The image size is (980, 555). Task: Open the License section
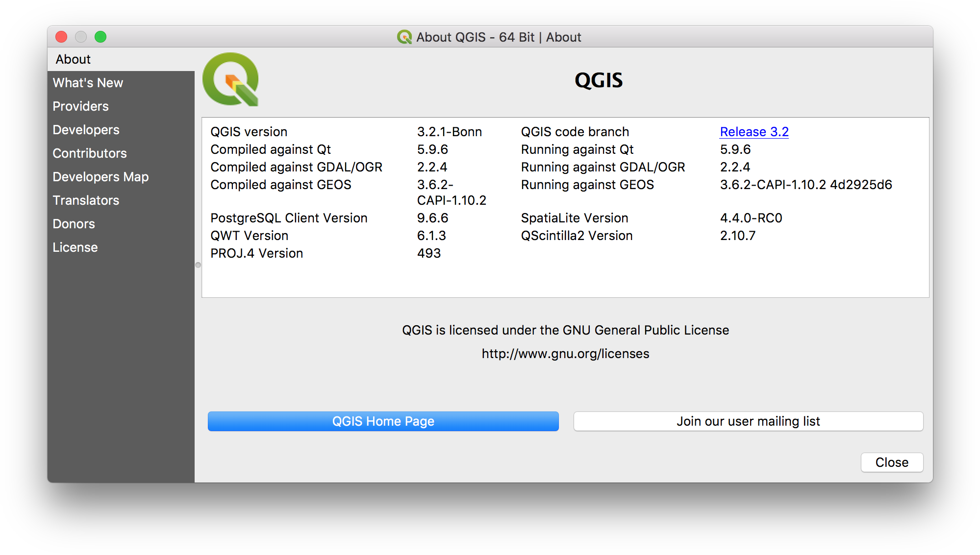click(x=75, y=247)
